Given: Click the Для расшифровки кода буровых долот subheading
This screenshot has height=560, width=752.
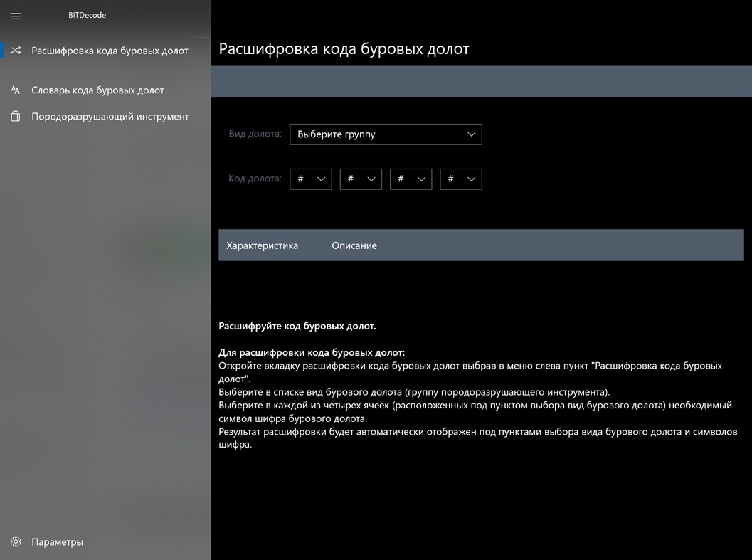Looking at the screenshot, I should [312, 353].
